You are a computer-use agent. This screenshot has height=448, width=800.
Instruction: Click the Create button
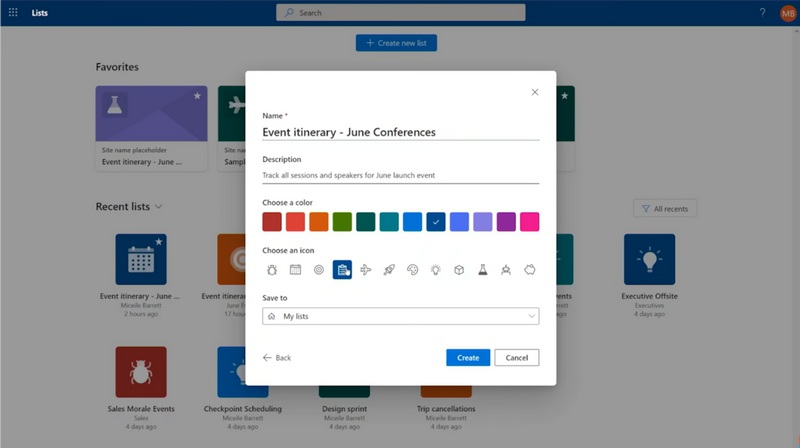pyautogui.click(x=468, y=357)
